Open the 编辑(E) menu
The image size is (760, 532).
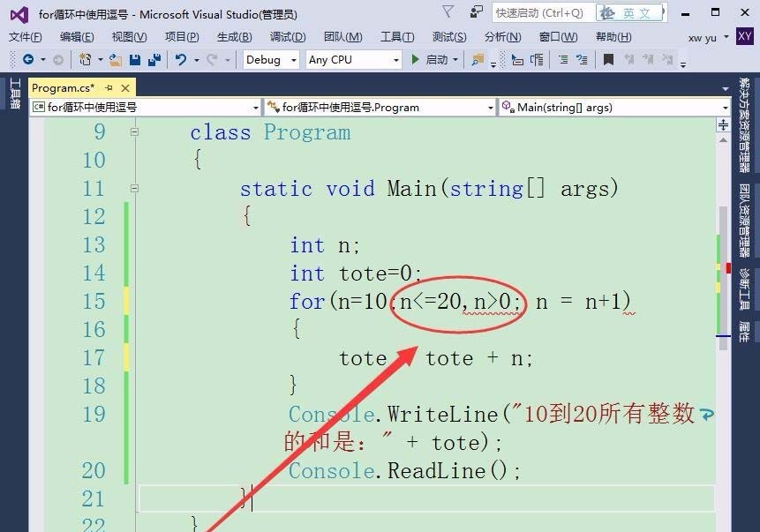click(x=77, y=37)
